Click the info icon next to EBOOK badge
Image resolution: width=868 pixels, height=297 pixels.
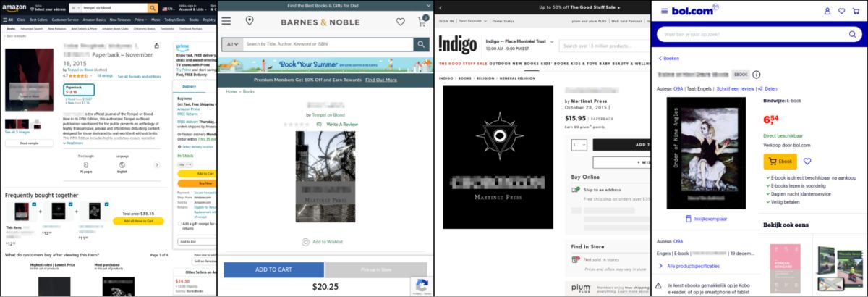coord(757,74)
